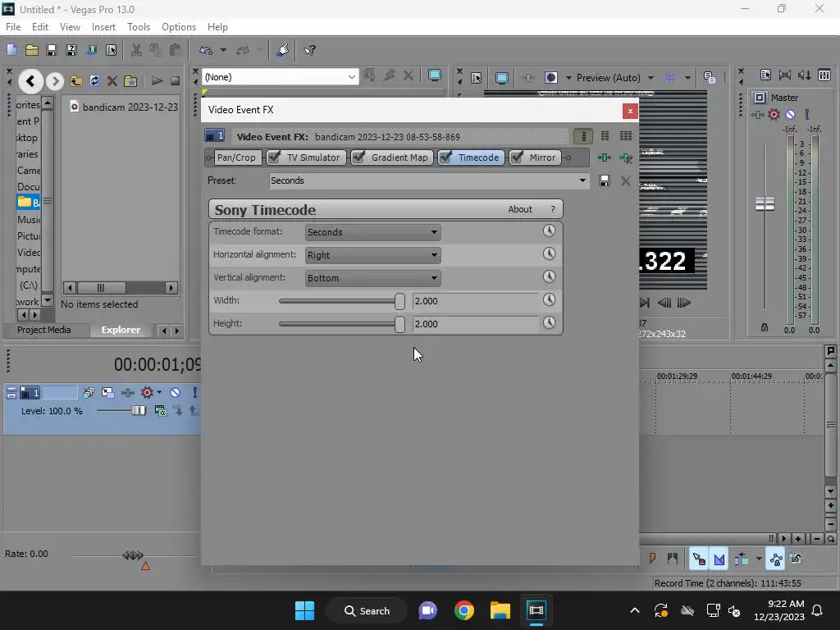Click the Undo arrow icon

pos(206,50)
